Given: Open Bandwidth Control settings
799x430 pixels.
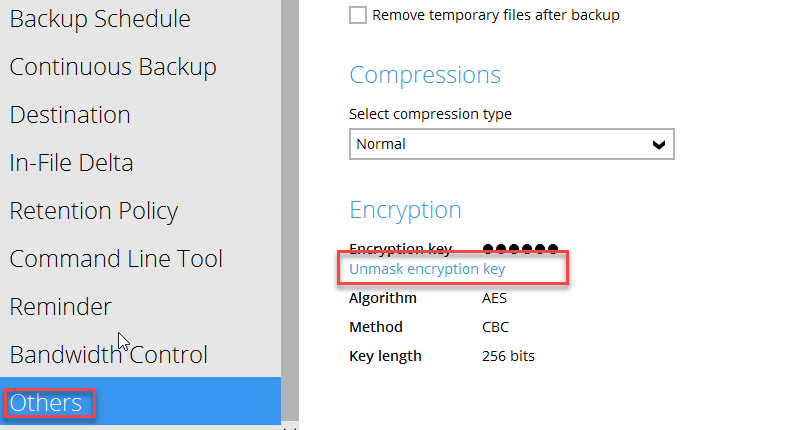Looking at the screenshot, I should coord(108,355).
